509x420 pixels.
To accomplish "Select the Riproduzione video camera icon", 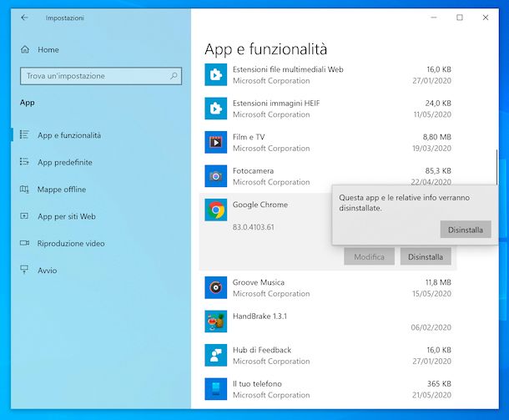I will 25,243.
